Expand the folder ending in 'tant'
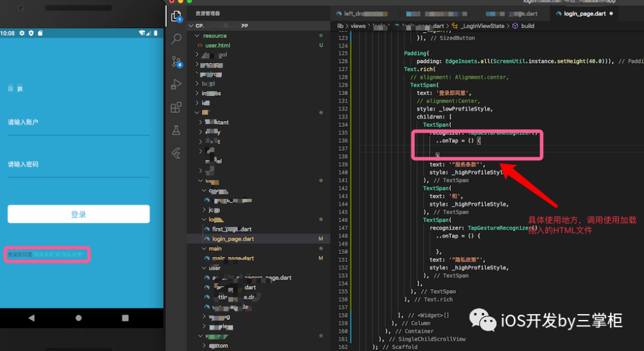 point(200,122)
